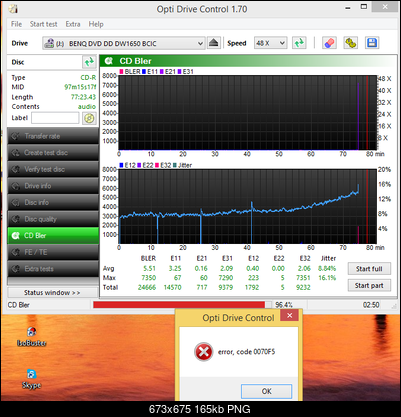The height and width of the screenshot is (417, 401).
Task: Expand the Status window panel
Action: tap(52, 293)
